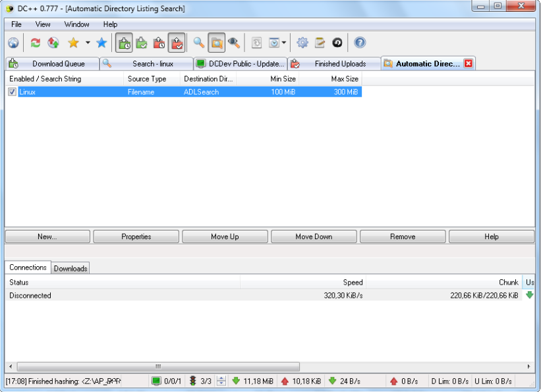Sort by Source Type column
The image size is (541, 392).
pos(152,79)
